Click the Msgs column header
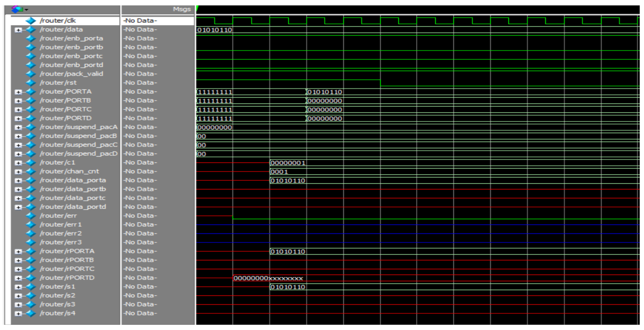Screen dimensions: 644x330 coord(182,9)
